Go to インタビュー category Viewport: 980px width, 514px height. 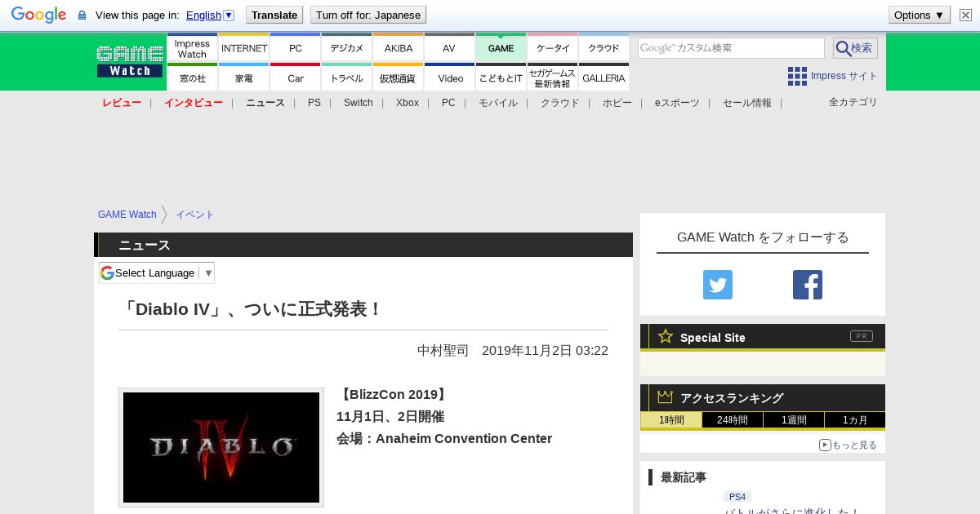coord(194,103)
